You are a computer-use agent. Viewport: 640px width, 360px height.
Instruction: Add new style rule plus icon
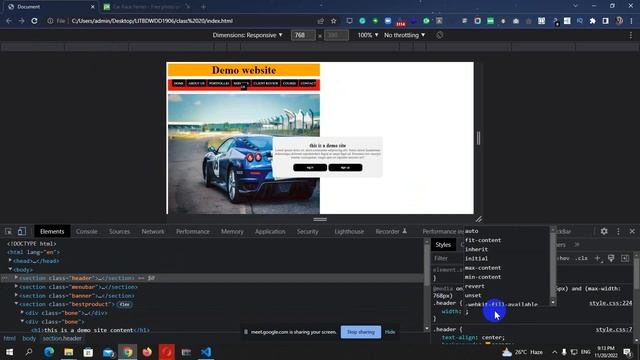click(598, 258)
